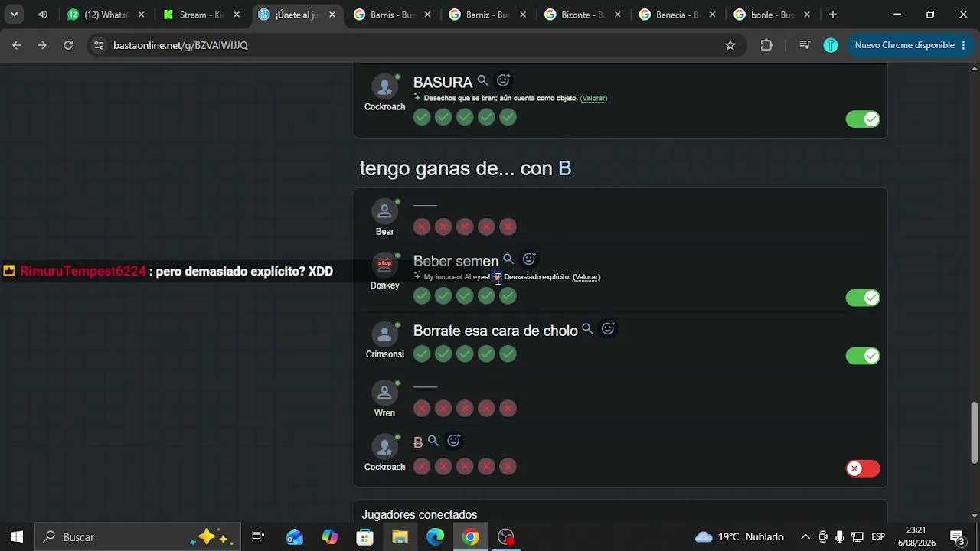The image size is (980, 551).
Task: Click emoji reaction icon beside Cockroach's answer B
Action: coord(454,441)
